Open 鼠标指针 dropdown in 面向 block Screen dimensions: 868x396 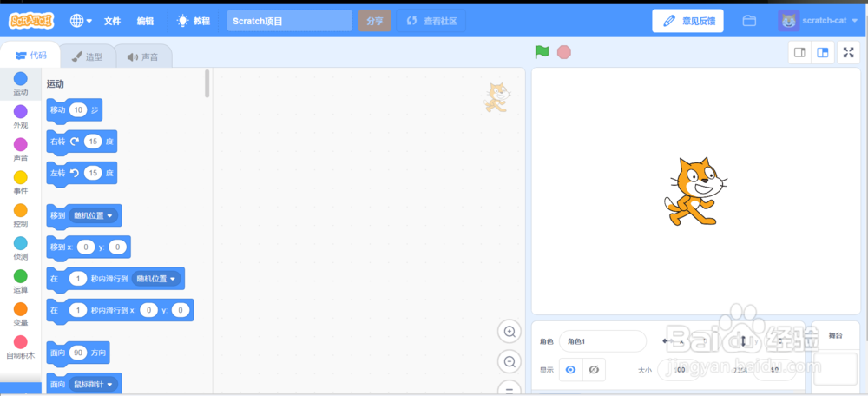pos(93,384)
